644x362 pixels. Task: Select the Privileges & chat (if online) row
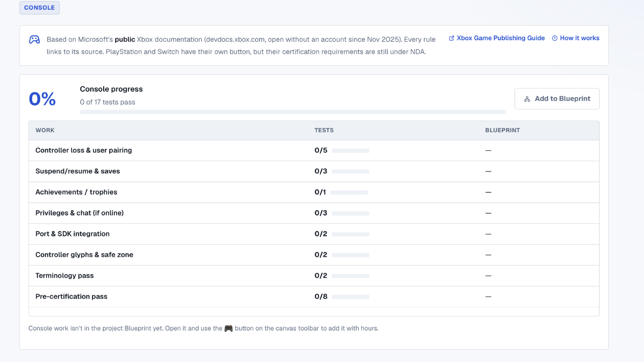[314, 213]
